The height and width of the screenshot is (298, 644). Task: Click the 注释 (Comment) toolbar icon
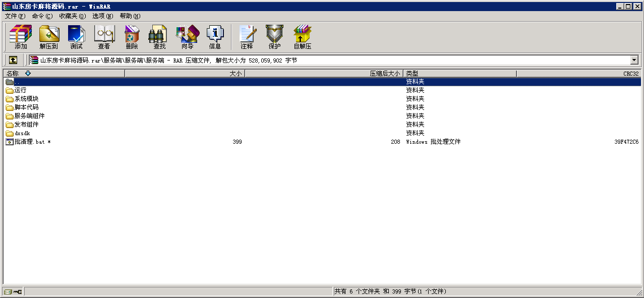point(247,37)
